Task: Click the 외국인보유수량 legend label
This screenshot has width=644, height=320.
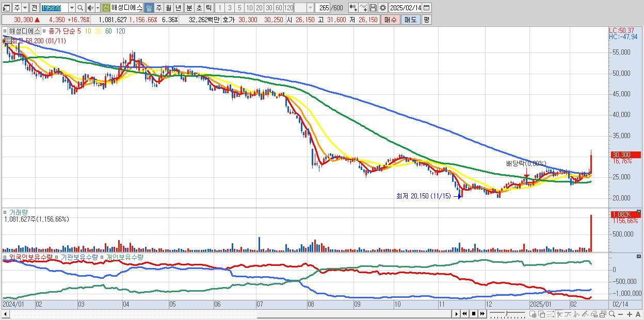Action: tap(31, 257)
